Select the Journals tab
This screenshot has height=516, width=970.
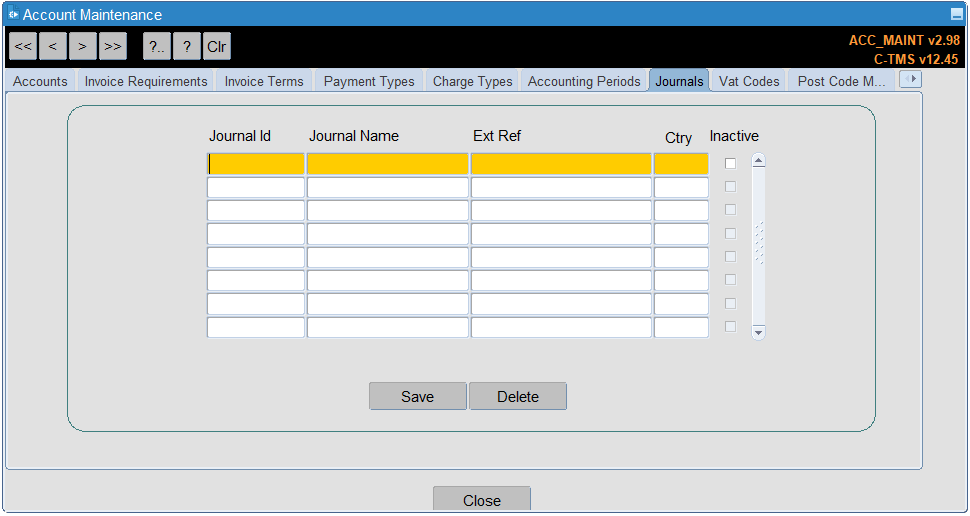coord(679,81)
